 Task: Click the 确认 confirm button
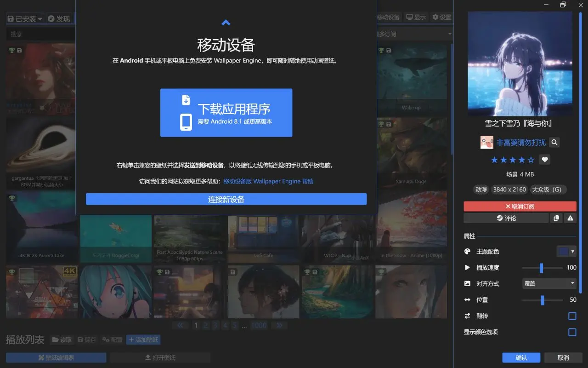click(521, 357)
